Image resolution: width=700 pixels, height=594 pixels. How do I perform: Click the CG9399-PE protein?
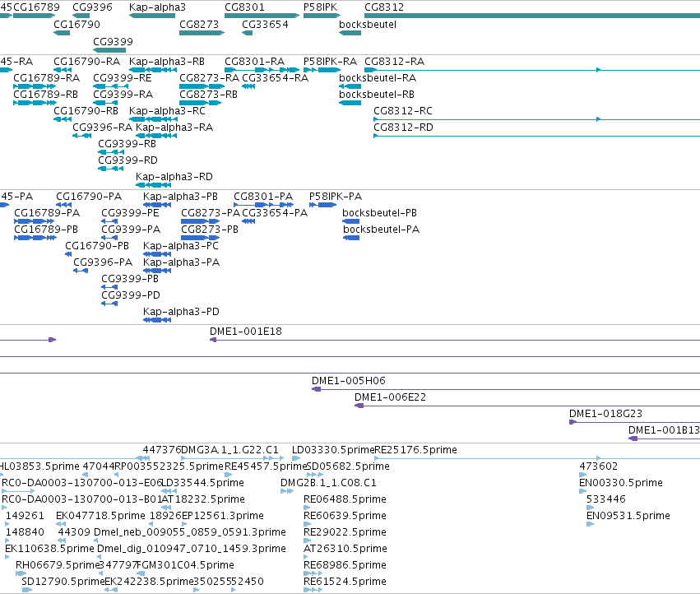click(x=109, y=221)
